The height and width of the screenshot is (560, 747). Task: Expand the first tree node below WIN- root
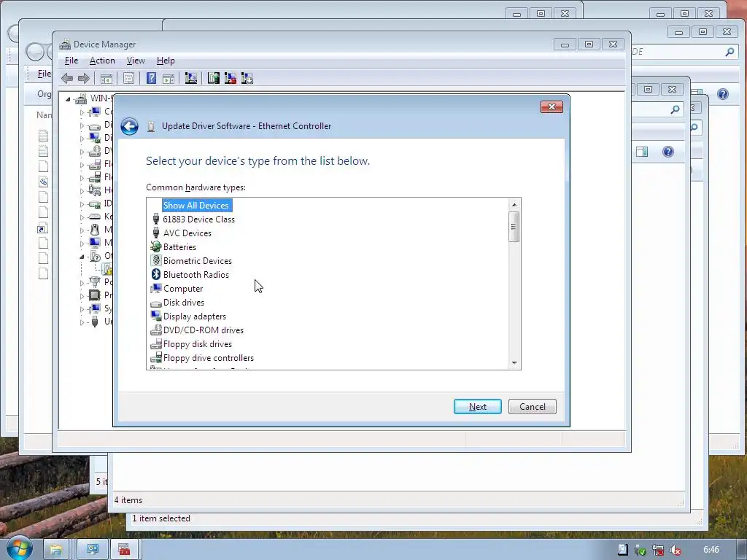point(82,112)
